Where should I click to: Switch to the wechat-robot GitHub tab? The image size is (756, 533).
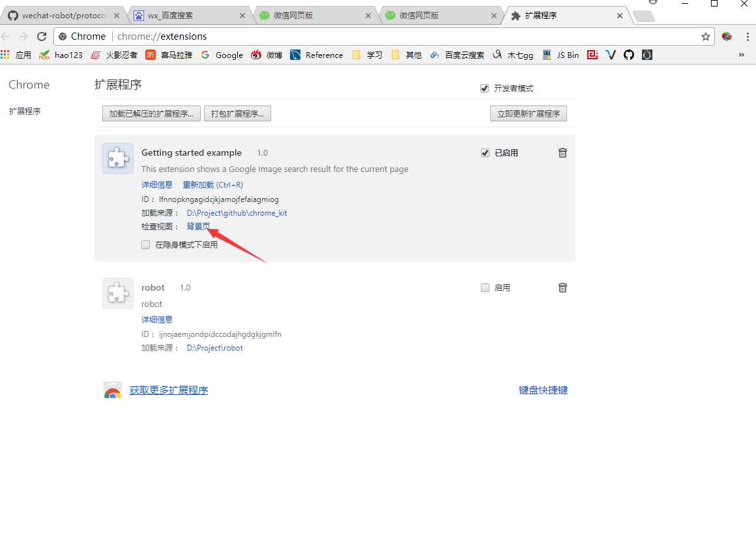point(63,16)
